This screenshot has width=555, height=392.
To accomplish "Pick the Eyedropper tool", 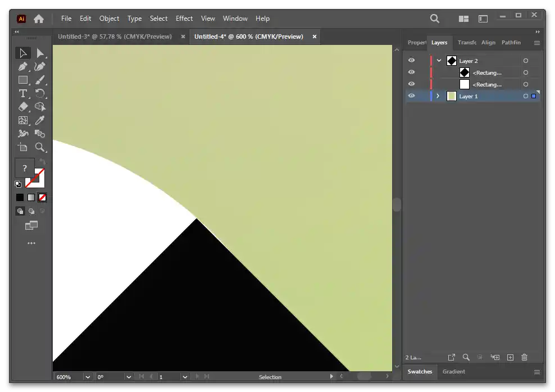I will 40,120.
